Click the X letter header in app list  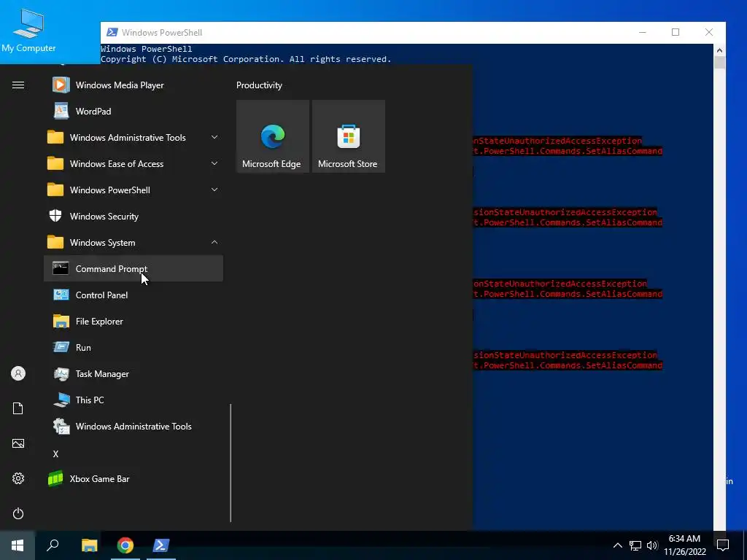[55, 454]
